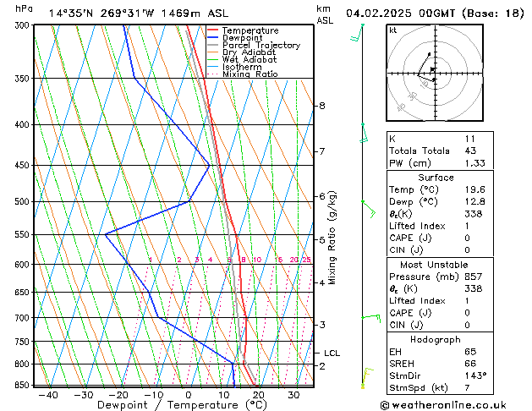This screenshot has height=411, width=532.
Task: Click the Pressure (mb) value 857
Action: [x=474, y=277]
